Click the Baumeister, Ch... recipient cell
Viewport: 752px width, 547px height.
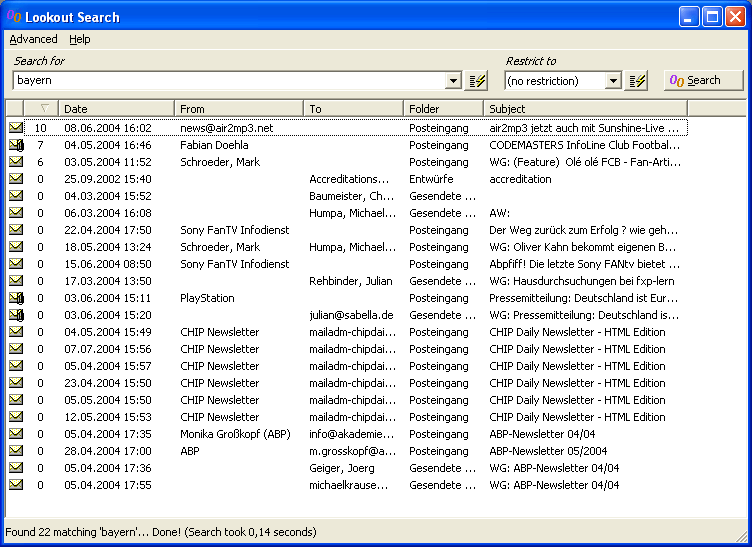[351, 196]
